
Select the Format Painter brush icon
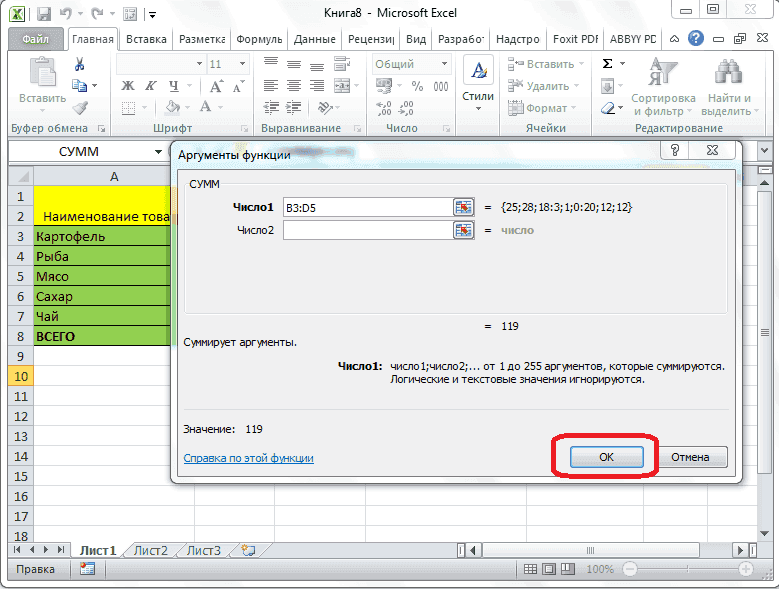80,108
